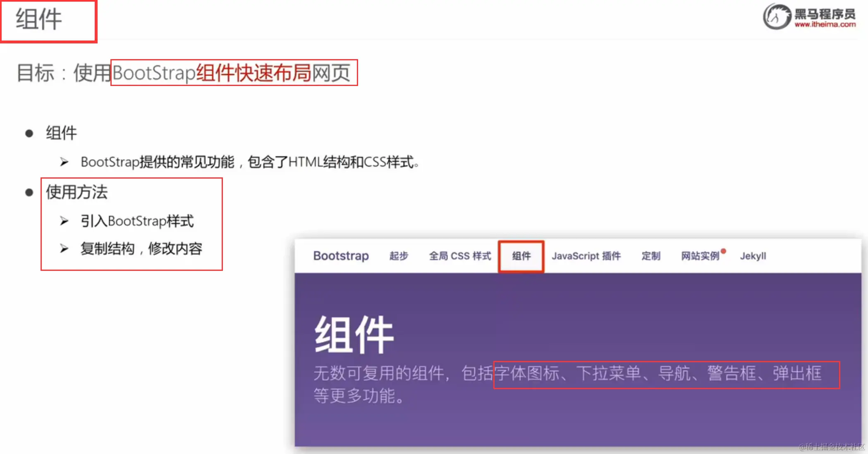Click the banner text 无数可复用的组件
The width and height of the screenshot is (868, 454).
(x=378, y=373)
